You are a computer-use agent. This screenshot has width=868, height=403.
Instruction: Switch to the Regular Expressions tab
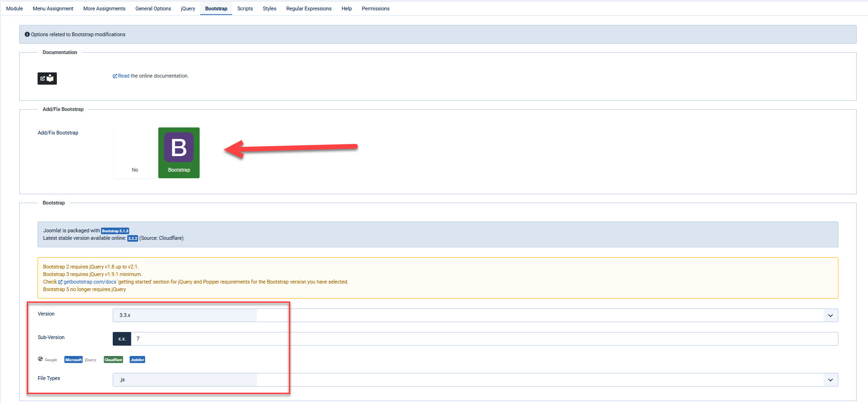click(309, 8)
